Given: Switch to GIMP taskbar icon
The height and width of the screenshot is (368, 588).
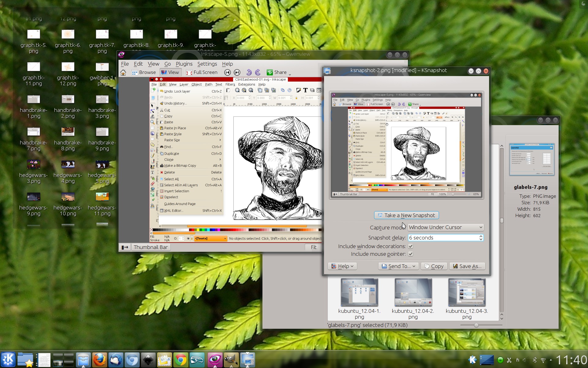Looking at the screenshot, I should click(231, 360).
